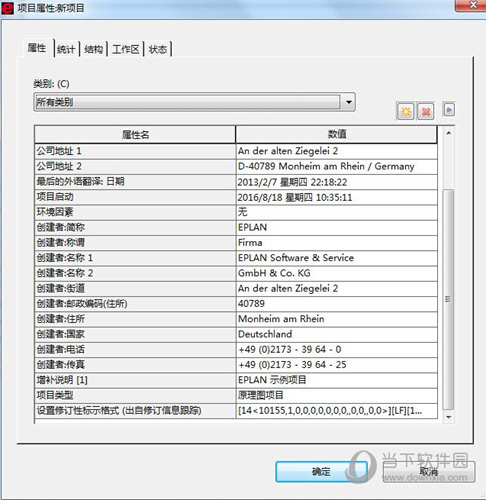
Task: Select the 创建者:住所 property row
Action: click(x=236, y=319)
